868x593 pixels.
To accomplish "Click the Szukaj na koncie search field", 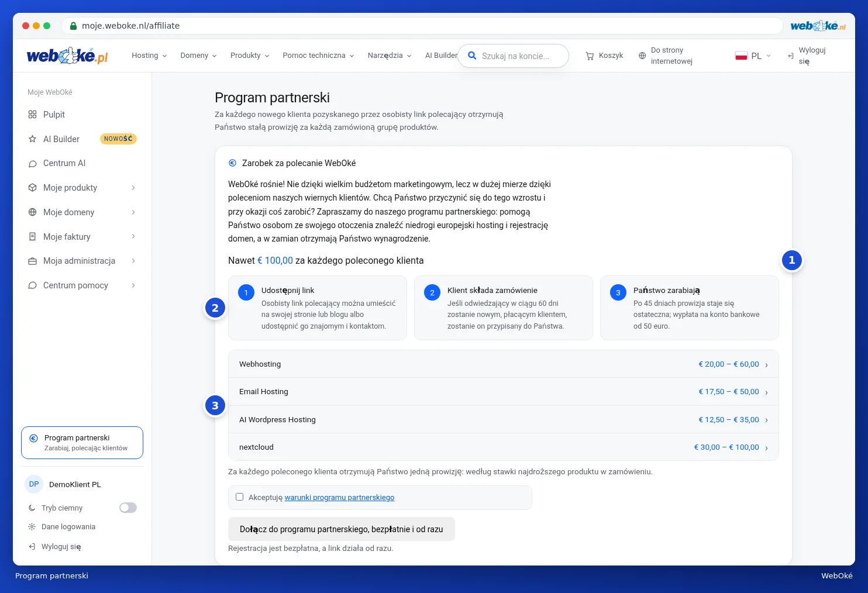I will [x=513, y=56].
